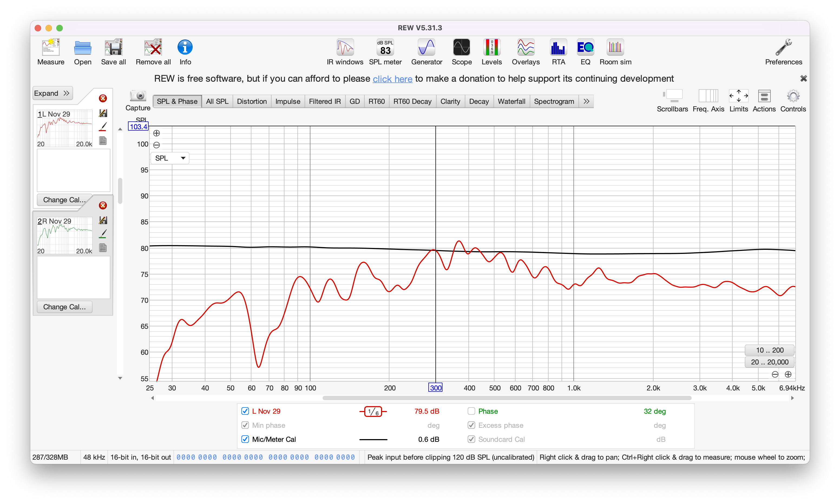Launch the Scope window
The width and height of the screenshot is (840, 504).
click(461, 52)
